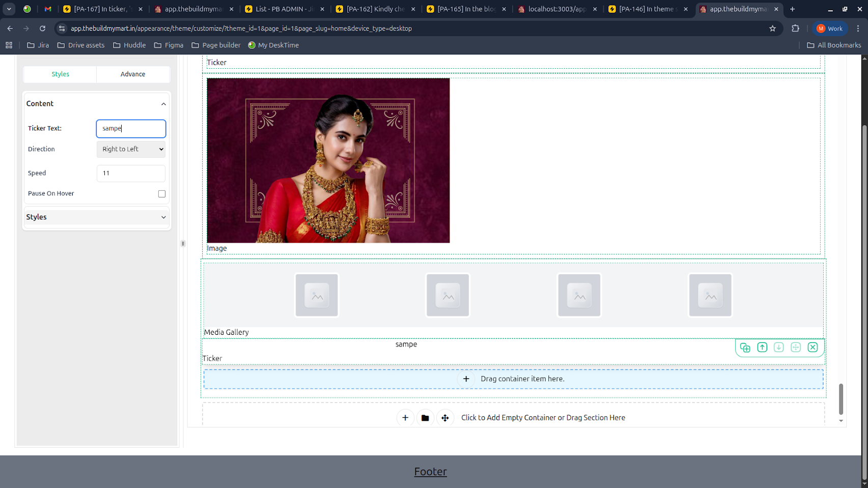868x488 pixels.
Task: Close the localhost:3003 tab
Action: (x=595, y=9)
